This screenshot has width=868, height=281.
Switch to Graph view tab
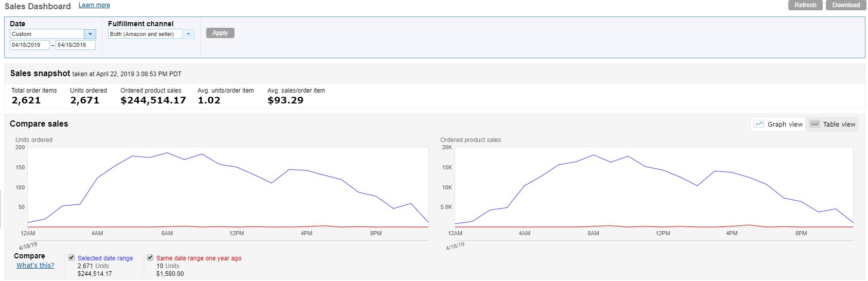[x=778, y=124]
